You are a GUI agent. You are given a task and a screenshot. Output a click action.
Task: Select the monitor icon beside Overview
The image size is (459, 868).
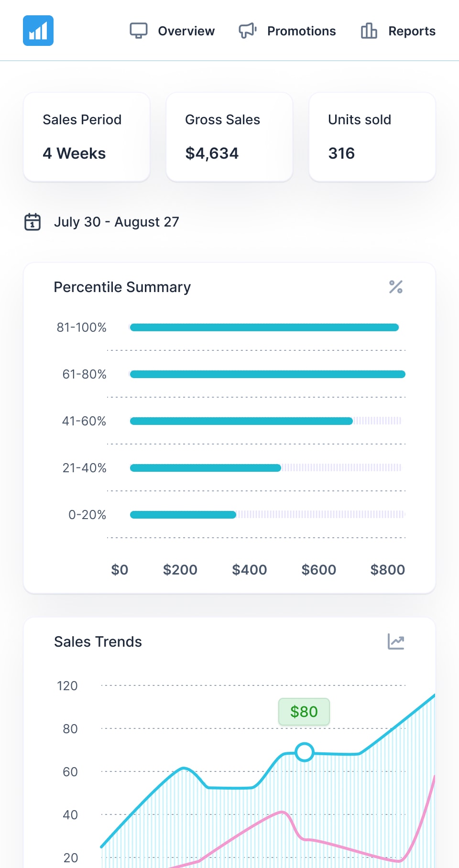[x=139, y=30]
